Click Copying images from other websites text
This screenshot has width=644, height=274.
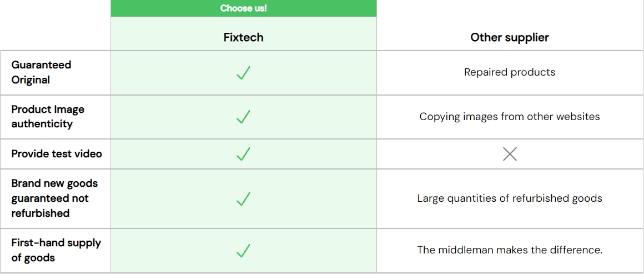pos(510,117)
